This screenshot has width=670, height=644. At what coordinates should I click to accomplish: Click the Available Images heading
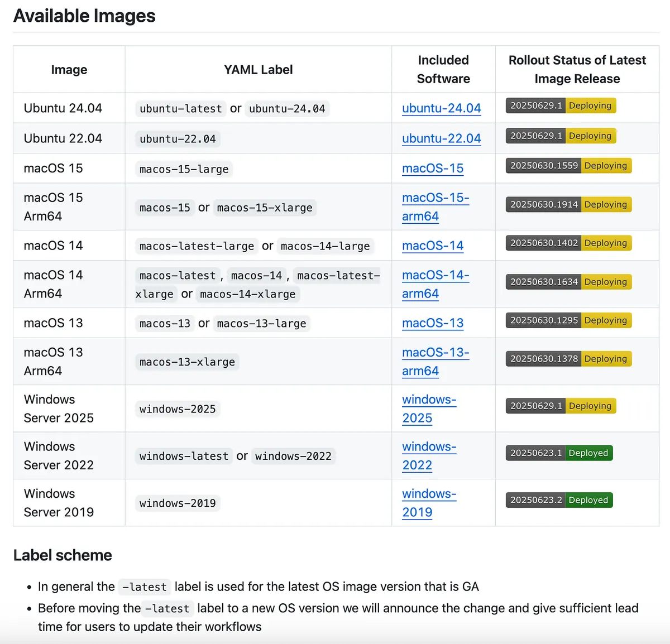pyautogui.click(x=84, y=16)
